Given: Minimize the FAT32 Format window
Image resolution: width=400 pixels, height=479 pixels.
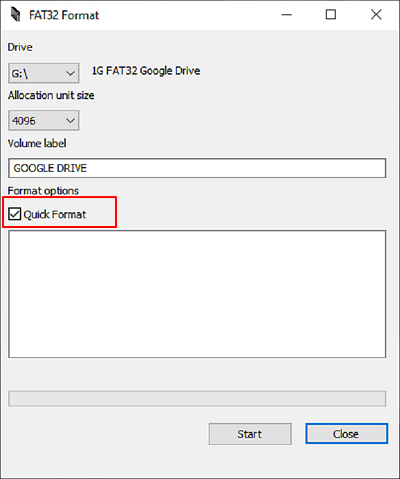Looking at the screenshot, I should (287, 15).
